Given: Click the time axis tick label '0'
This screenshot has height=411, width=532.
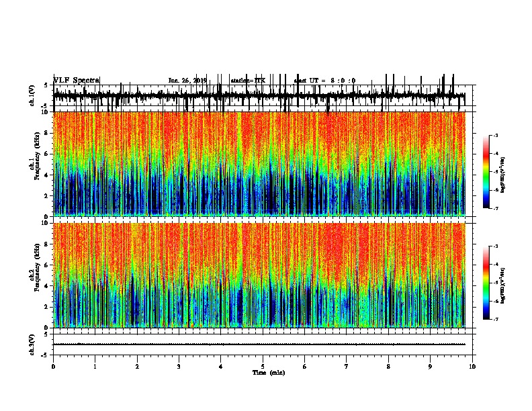Looking at the screenshot, I should (x=53, y=367).
